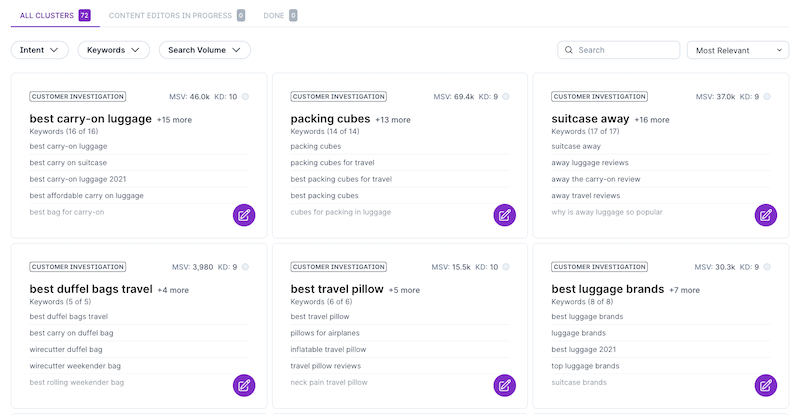The width and height of the screenshot is (800, 415).
Task: Open content editor for best travel pillow cluster
Action: (505, 385)
